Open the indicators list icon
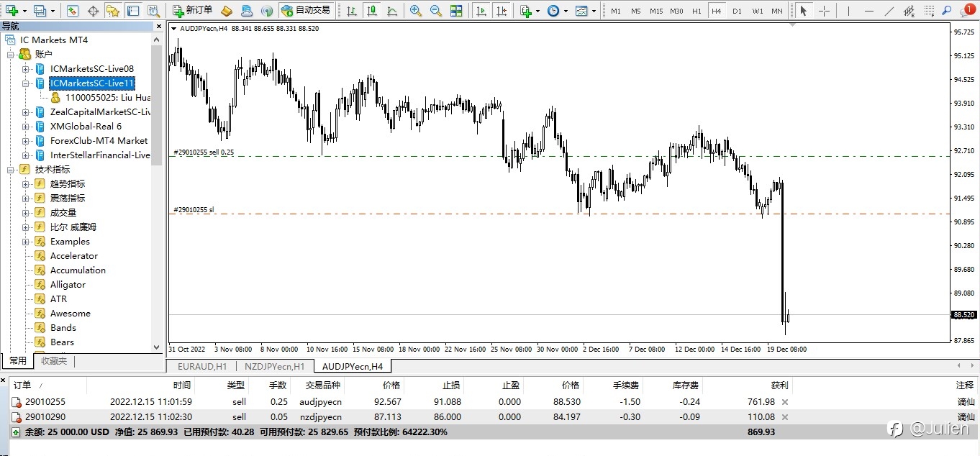The image size is (980, 456). coord(526,11)
